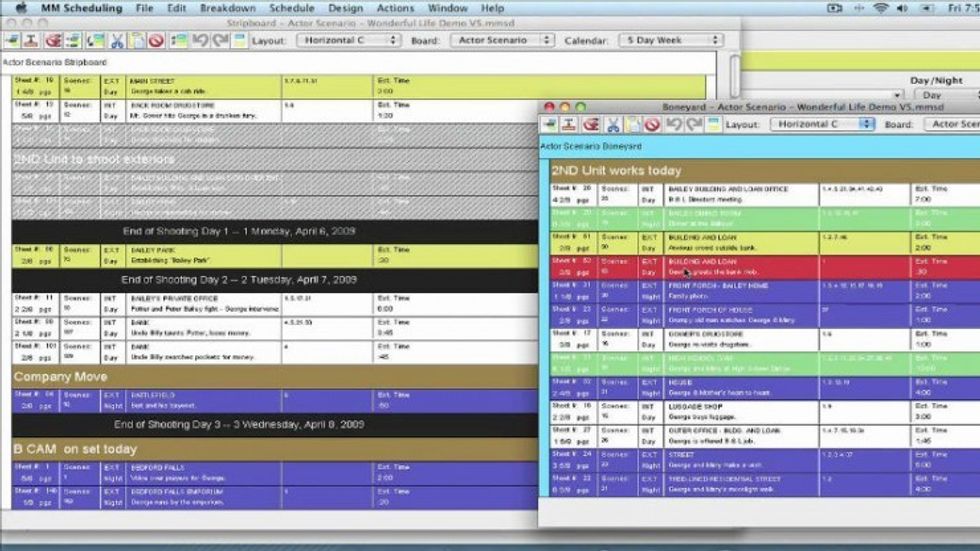
Task: Select the '2ND Unit to shoot exteriors' banner
Action: pos(275,159)
